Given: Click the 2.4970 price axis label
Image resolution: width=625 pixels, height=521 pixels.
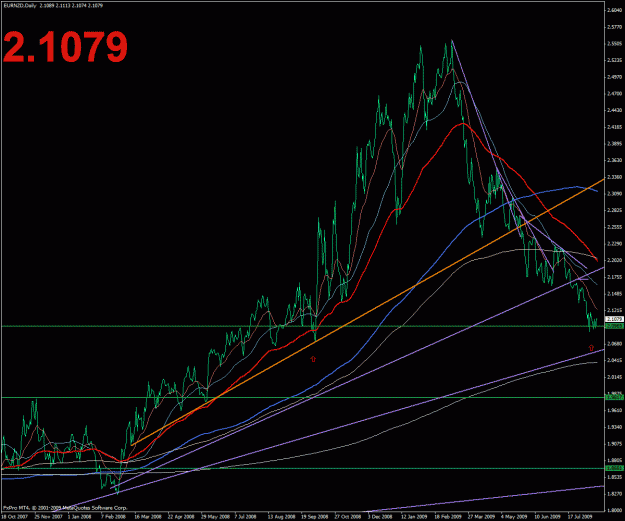Looking at the screenshot, I should pyautogui.click(x=615, y=77).
